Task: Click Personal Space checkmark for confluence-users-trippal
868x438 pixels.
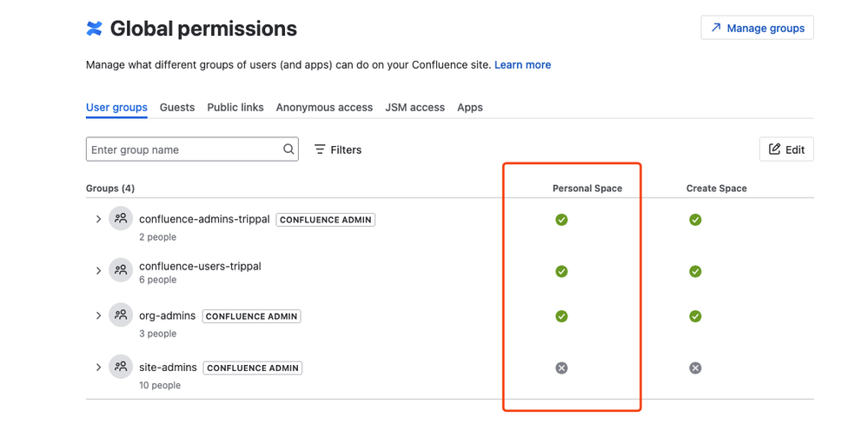Action: tap(561, 271)
